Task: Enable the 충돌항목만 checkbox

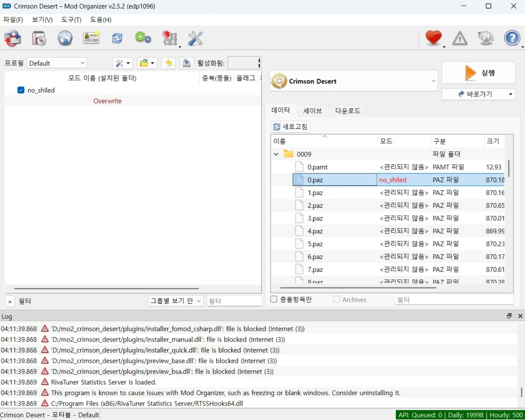Action: pos(274,299)
